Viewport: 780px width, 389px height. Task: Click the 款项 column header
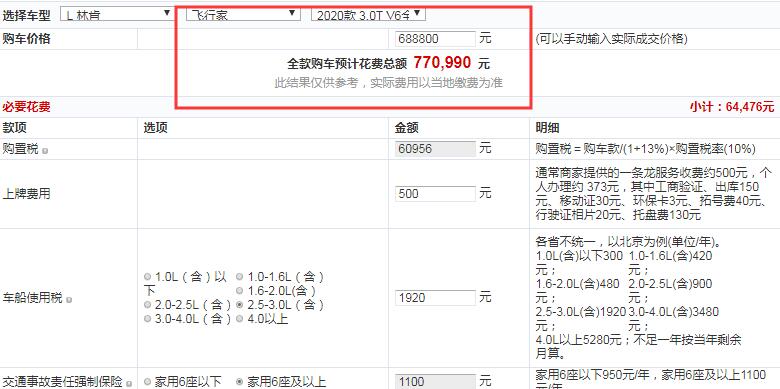pyautogui.click(x=14, y=128)
